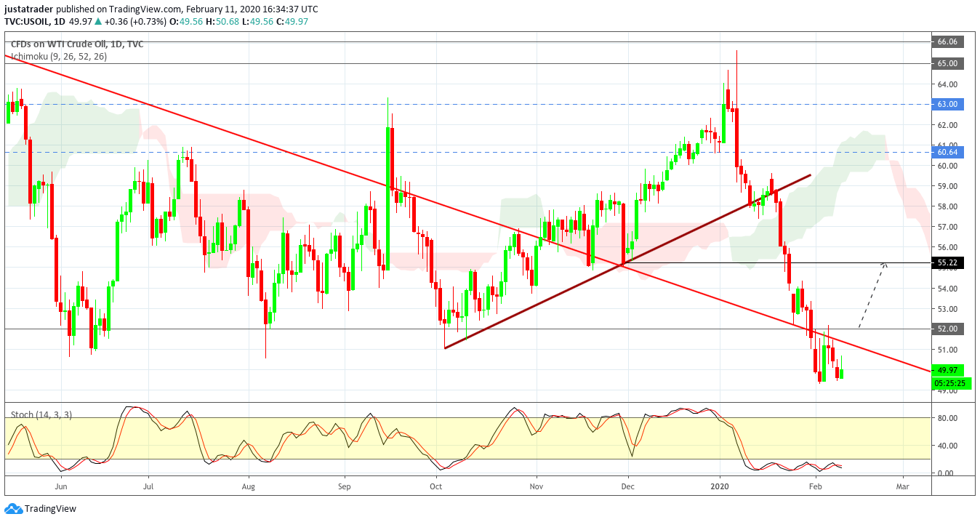This screenshot has width=980, height=522.
Task: Click the black 55.22 target price label
Action: coord(947,262)
